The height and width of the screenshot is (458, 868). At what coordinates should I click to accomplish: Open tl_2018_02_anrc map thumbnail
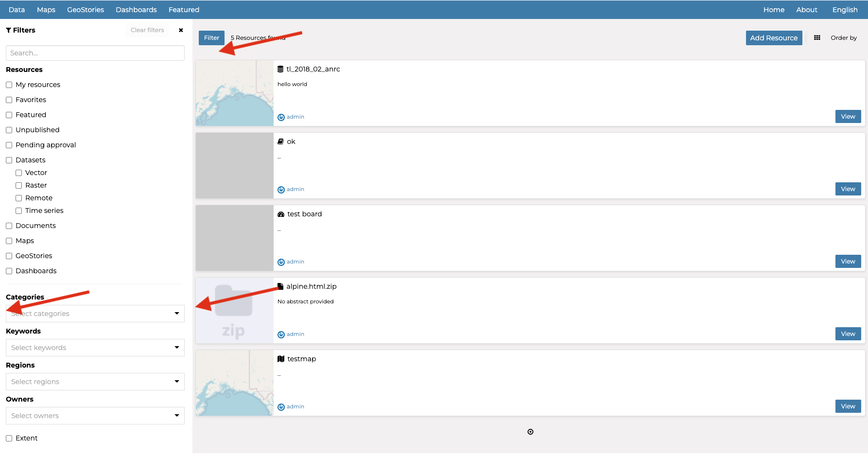(235, 93)
